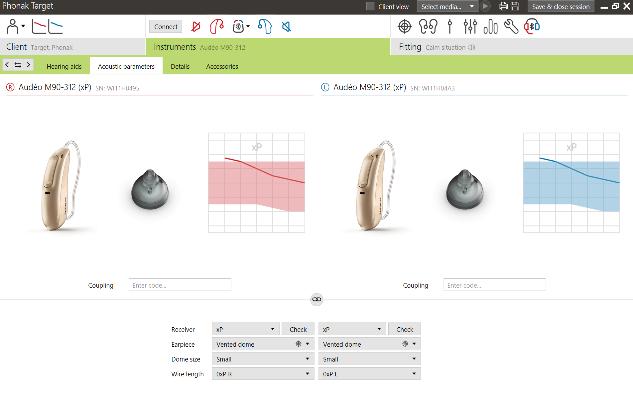Switch to the Accessories tab
Viewport: 633px width, 395px height.
(x=222, y=66)
